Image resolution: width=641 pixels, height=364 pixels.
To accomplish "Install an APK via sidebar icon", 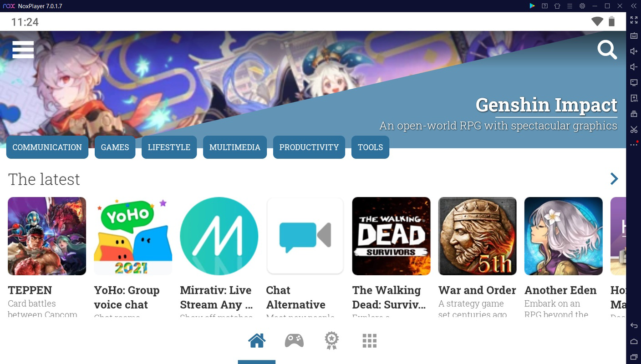I will click(634, 98).
